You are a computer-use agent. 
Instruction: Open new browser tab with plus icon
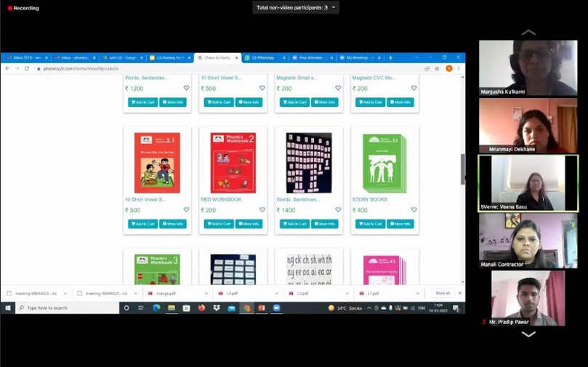(390, 57)
